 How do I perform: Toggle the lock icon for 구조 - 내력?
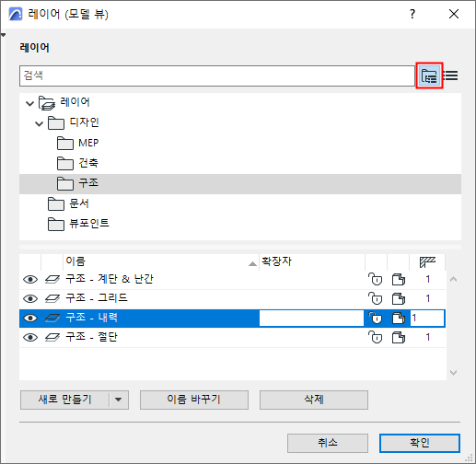coord(376,318)
